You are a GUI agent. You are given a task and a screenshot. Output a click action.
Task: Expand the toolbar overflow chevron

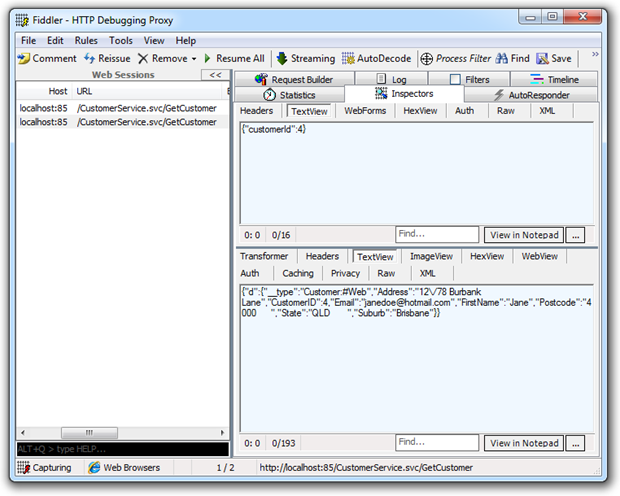pos(595,54)
